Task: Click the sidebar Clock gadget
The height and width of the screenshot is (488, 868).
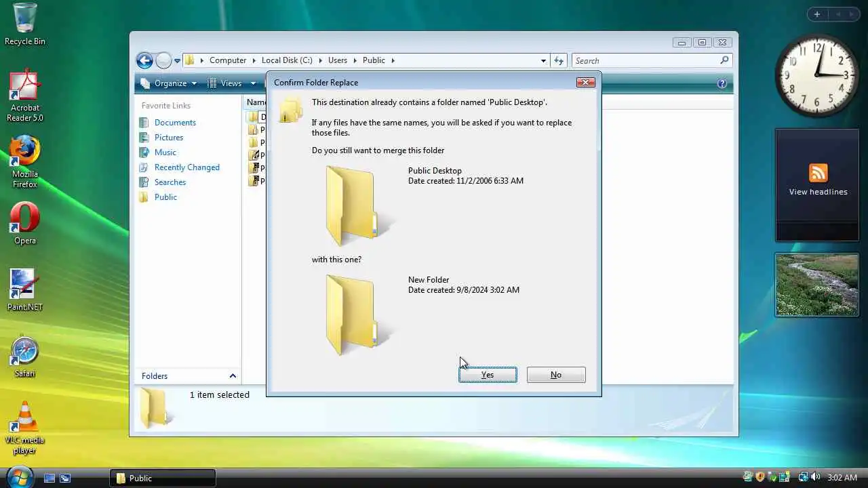Action: tap(817, 75)
